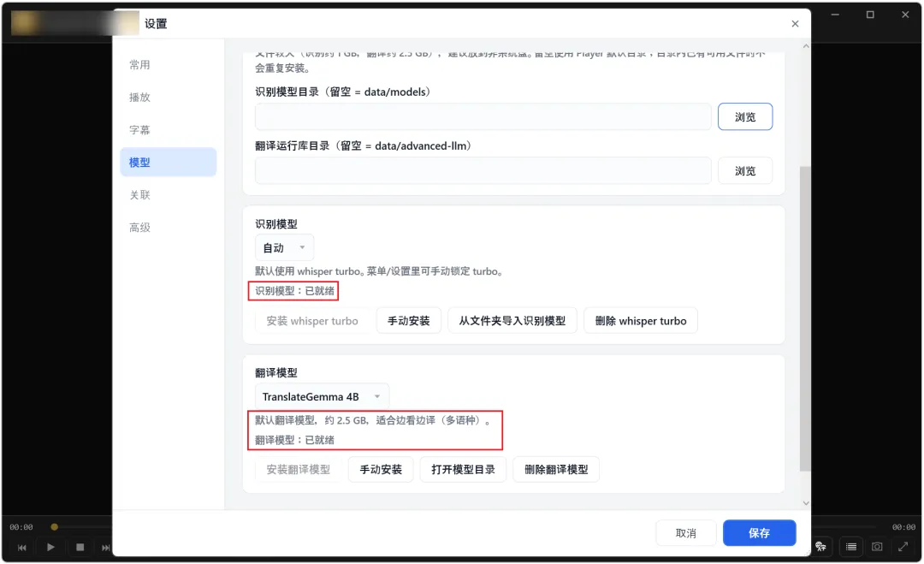Open the 高级 settings tab
This screenshot has height=564, width=924.
139,227
